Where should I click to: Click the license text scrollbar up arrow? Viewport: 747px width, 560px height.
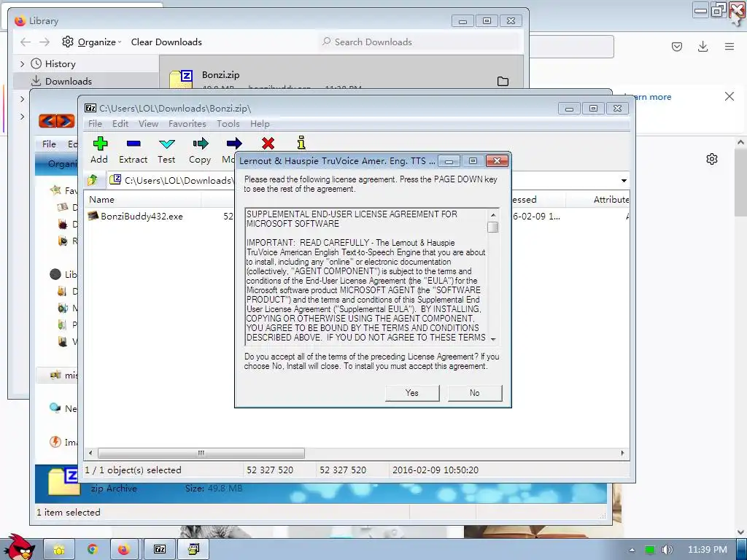point(493,215)
